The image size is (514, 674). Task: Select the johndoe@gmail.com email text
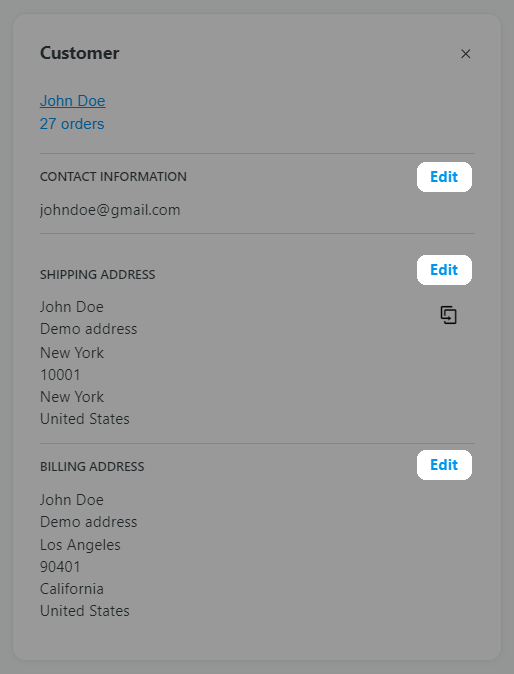coord(110,210)
